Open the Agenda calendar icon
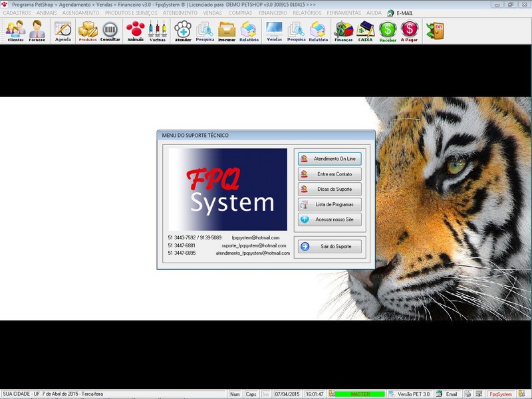 (63, 31)
